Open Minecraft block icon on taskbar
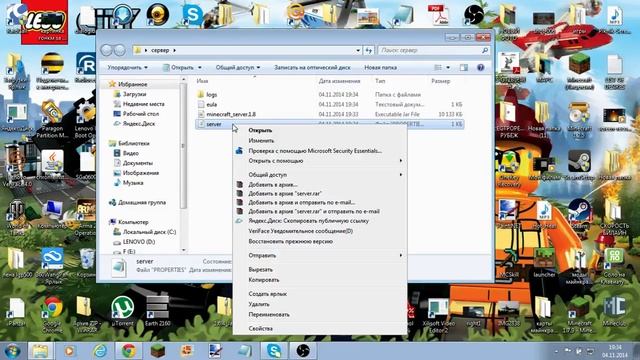640x360 pixels. 158,351
